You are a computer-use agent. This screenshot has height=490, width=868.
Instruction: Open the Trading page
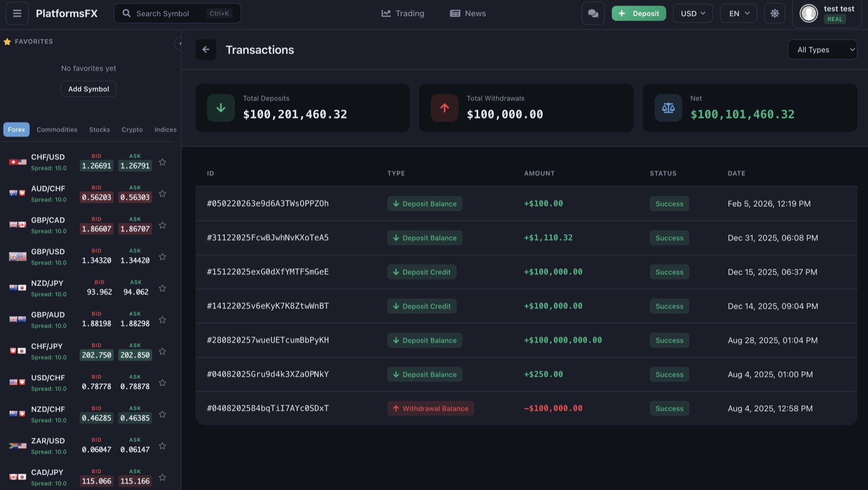403,13
